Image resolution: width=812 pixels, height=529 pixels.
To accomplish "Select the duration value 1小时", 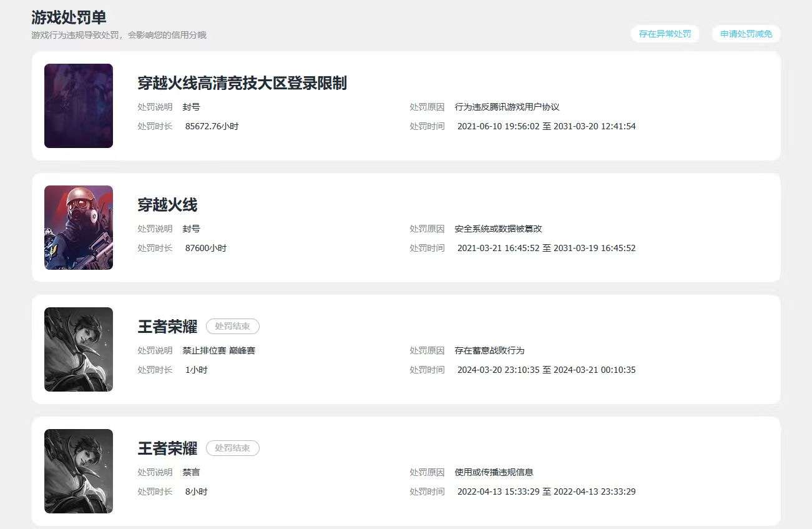I will tap(197, 370).
